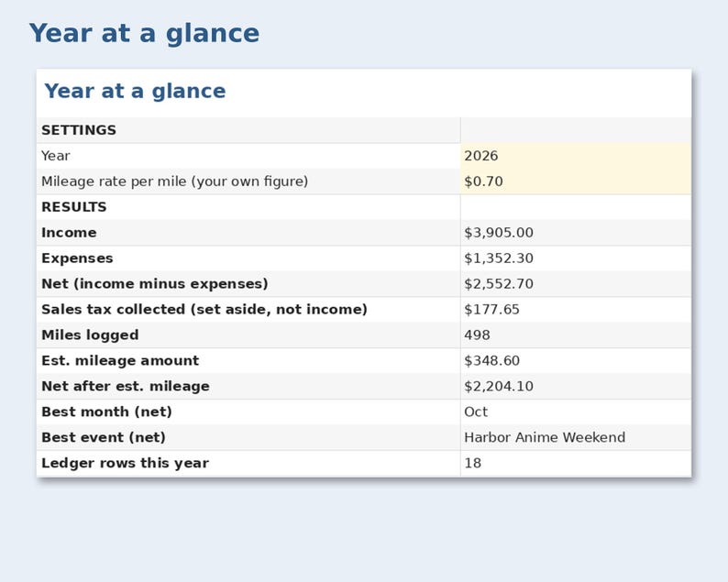Click the net value $2,552.70
This screenshot has width=728, height=582.
pos(499,283)
